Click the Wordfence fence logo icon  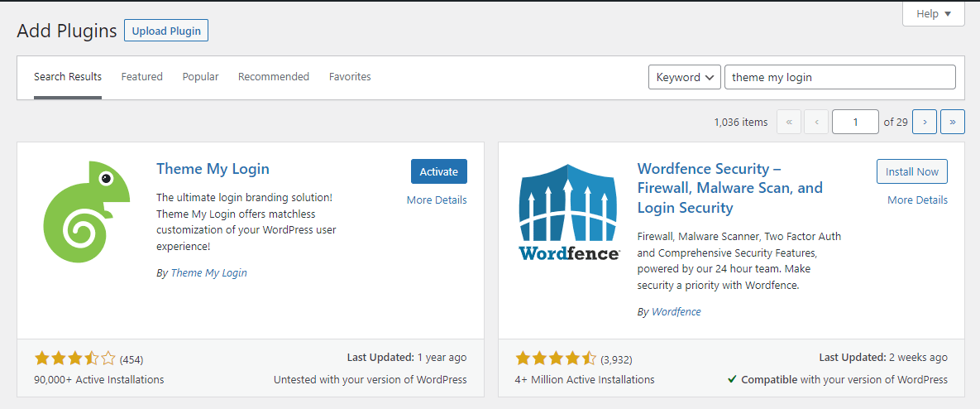568,211
